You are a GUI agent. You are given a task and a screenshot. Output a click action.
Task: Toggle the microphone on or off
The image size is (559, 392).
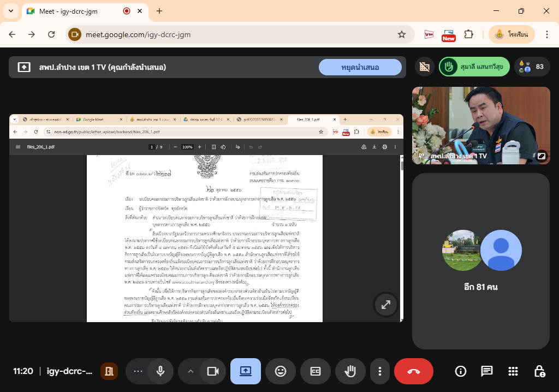click(x=160, y=371)
